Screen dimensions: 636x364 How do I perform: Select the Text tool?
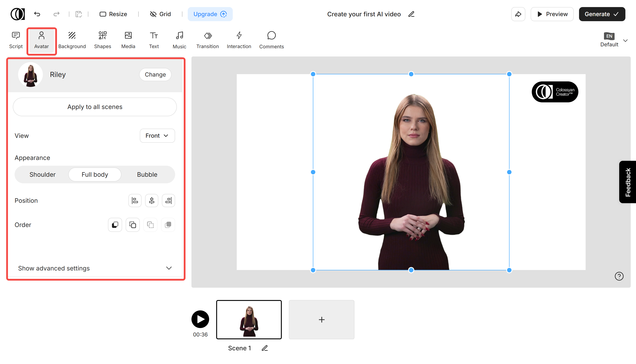coord(154,40)
